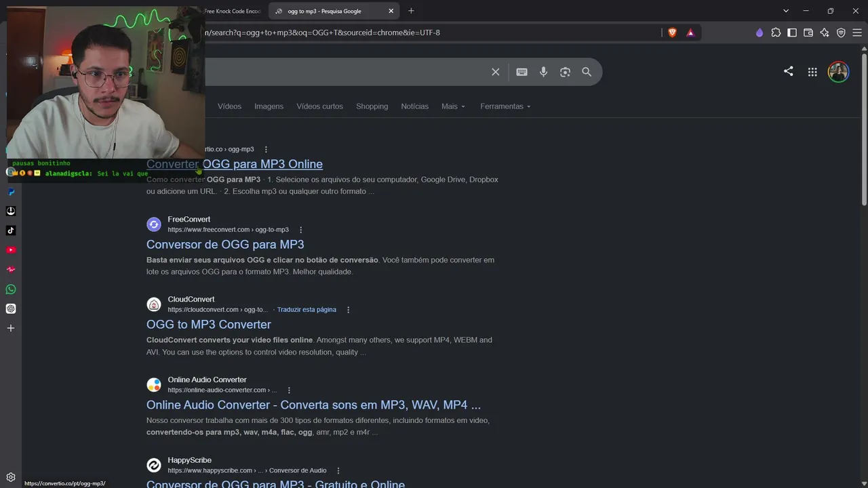This screenshot has width=868, height=488.
Task: Click the FreeConvert URL breadcrumb text
Action: (x=229, y=230)
